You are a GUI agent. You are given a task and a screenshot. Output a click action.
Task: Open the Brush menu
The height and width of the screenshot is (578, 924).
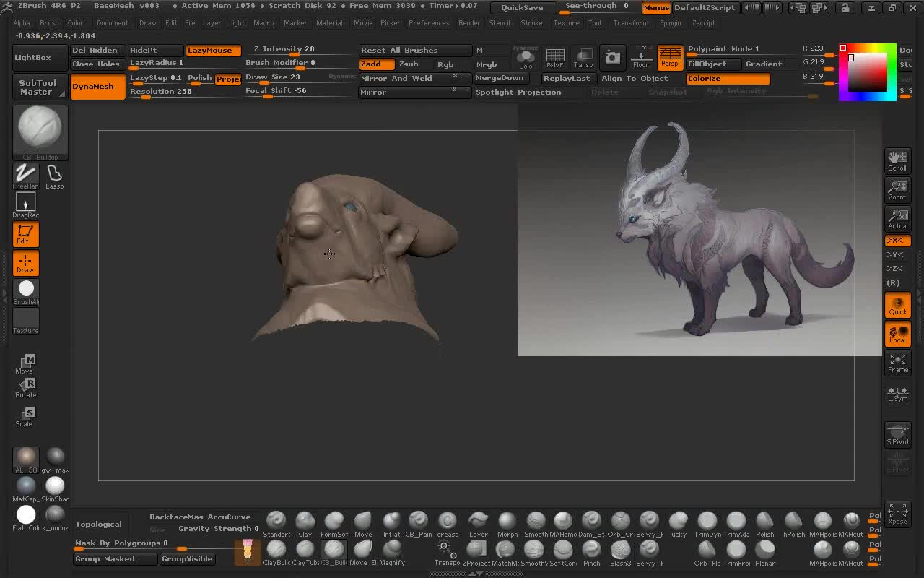coord(49,22)
